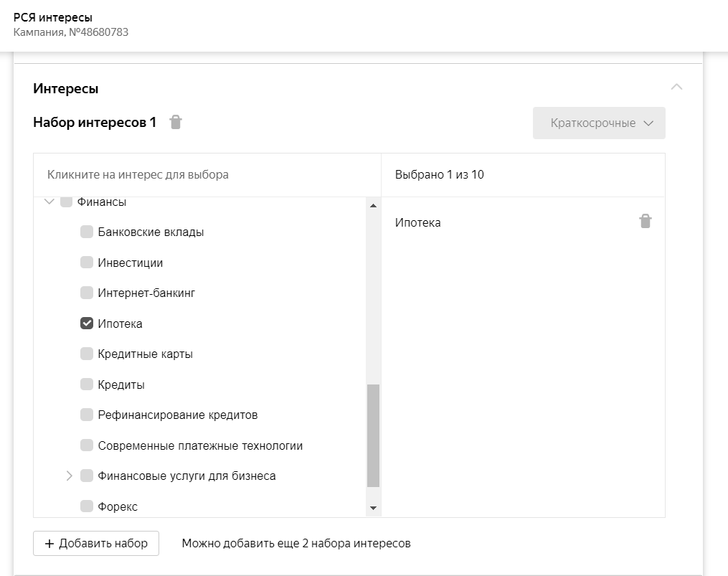Check the Кредиты interest

(x=87, y=384)
